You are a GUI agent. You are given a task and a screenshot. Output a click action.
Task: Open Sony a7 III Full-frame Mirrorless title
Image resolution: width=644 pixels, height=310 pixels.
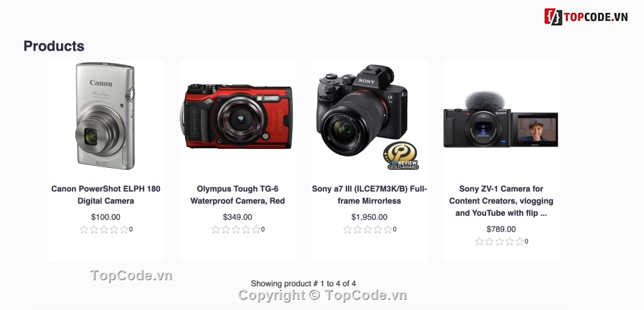point(369,195)
